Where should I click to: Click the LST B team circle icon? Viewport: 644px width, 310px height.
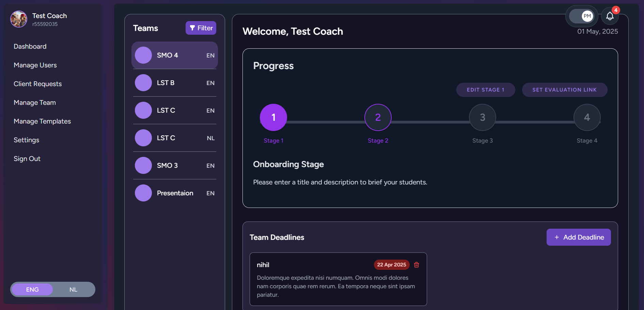pos(143,83)
